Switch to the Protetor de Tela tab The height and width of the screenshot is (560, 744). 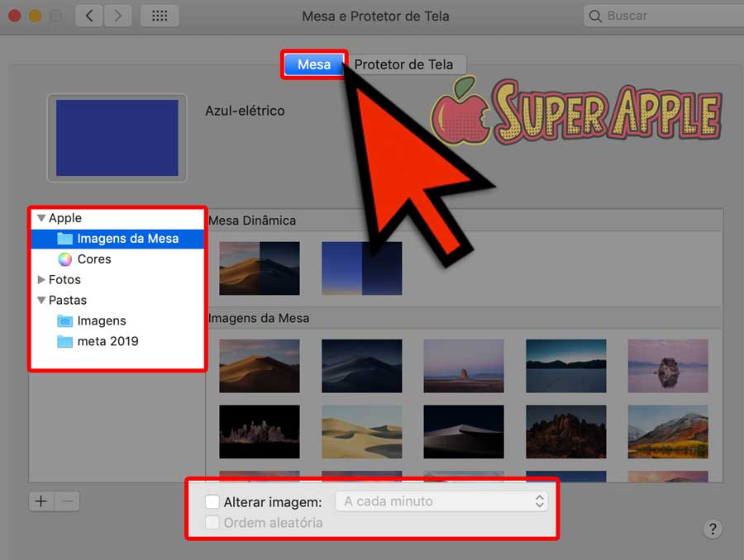tap(404, 64)
